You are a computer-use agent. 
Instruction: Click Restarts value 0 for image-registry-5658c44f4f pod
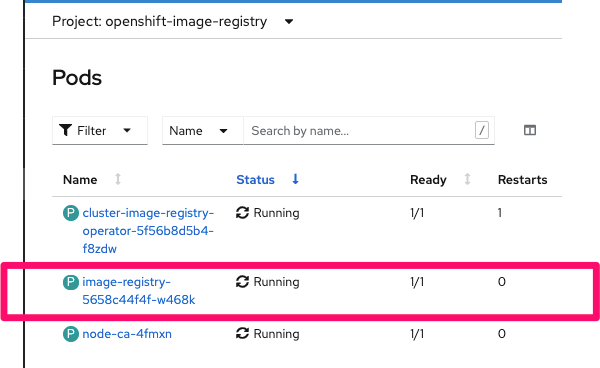click(502, 282)
